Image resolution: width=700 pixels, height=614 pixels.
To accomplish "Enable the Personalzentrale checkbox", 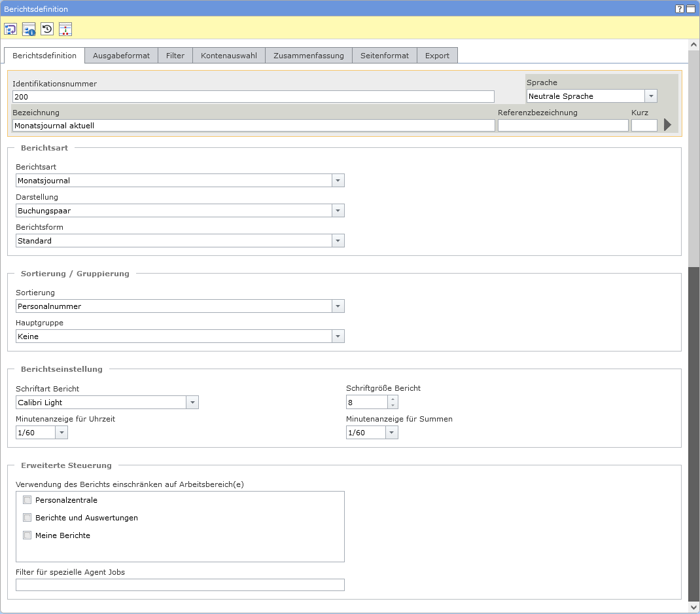I will click(x=27, y=500).
